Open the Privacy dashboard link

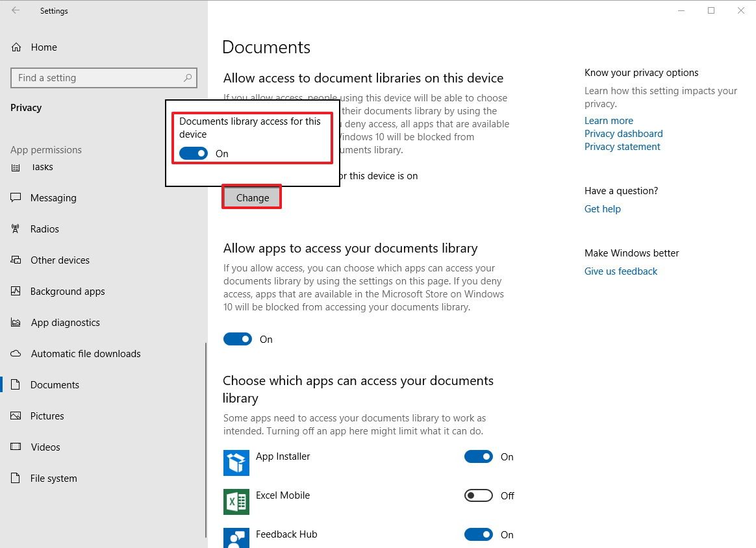point(623,133)
